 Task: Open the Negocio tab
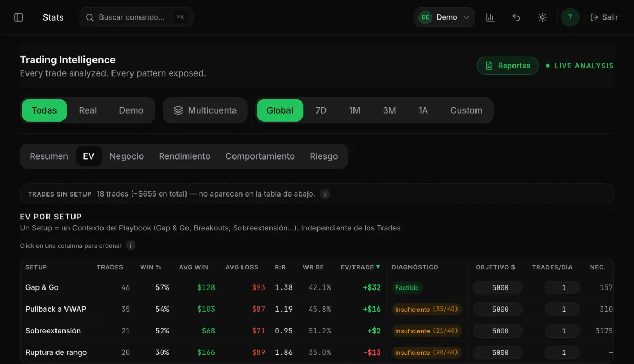[126, 156]
